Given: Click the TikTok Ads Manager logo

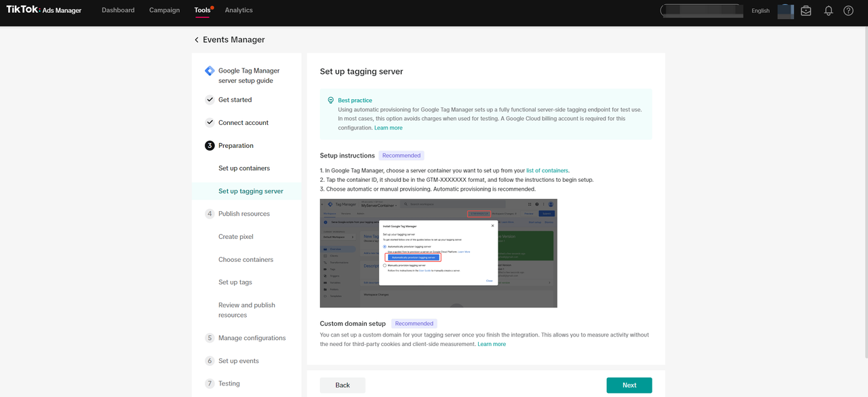Looking at the screenshot, I should (x=43, y=10).
